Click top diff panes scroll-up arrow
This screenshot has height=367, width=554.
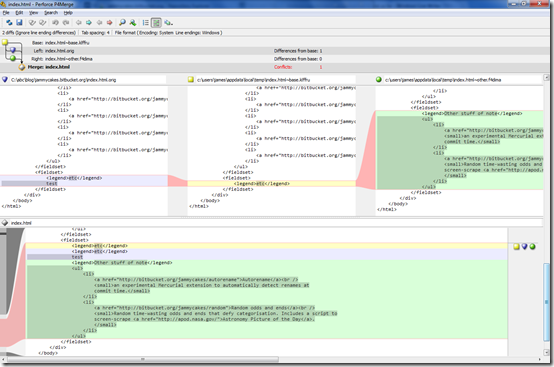546,77
